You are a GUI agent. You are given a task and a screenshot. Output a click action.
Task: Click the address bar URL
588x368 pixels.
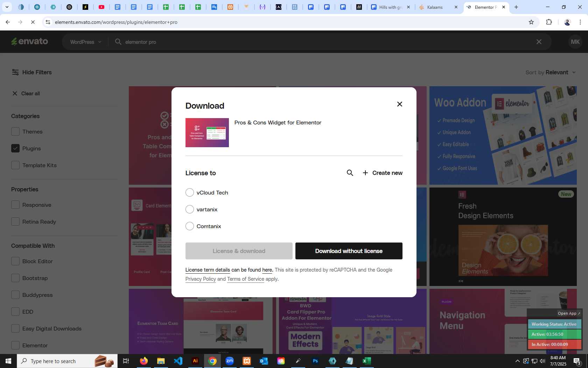coord(116,22)
